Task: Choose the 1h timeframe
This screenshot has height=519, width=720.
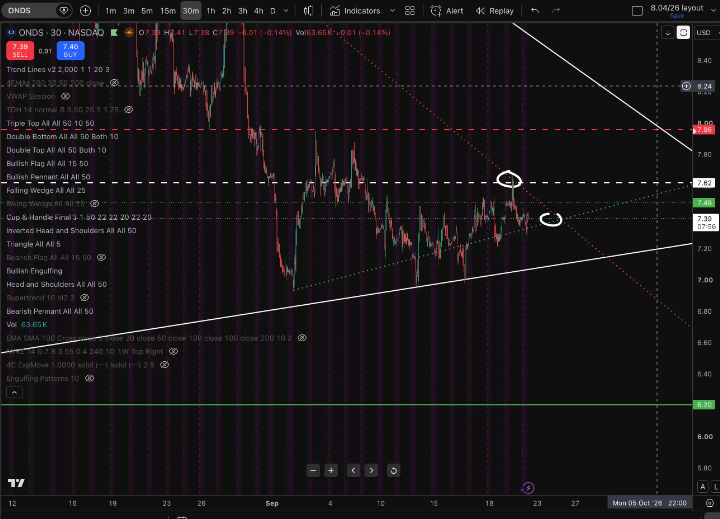Action: (211, 11)
